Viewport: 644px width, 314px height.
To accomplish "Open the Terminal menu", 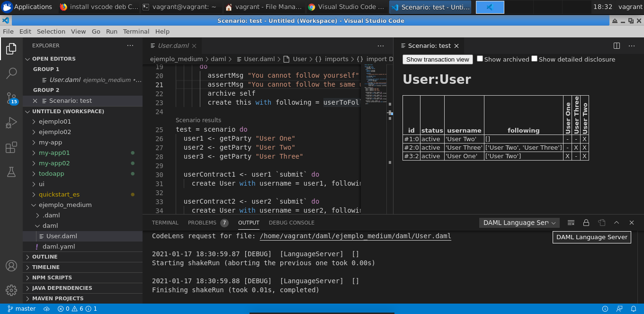I will point(136,31).
